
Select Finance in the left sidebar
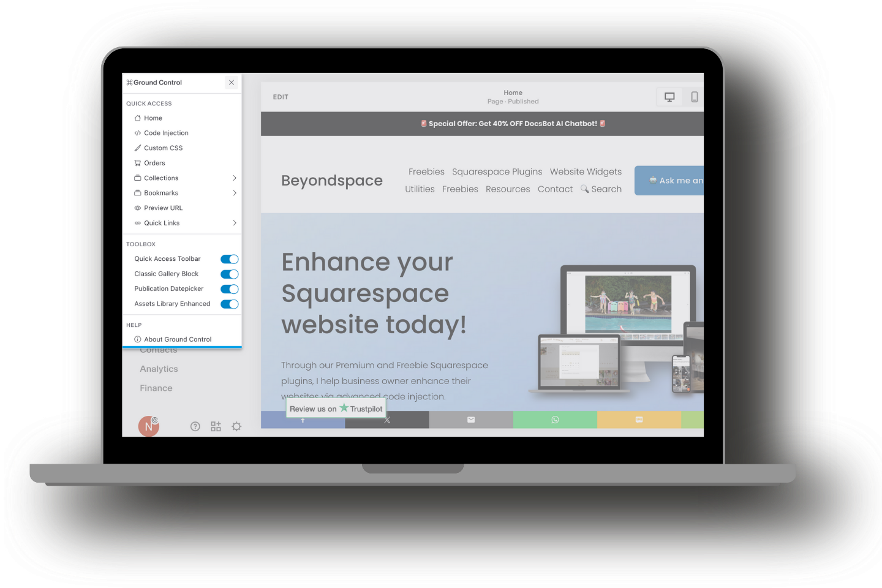(x=156, y=388)
